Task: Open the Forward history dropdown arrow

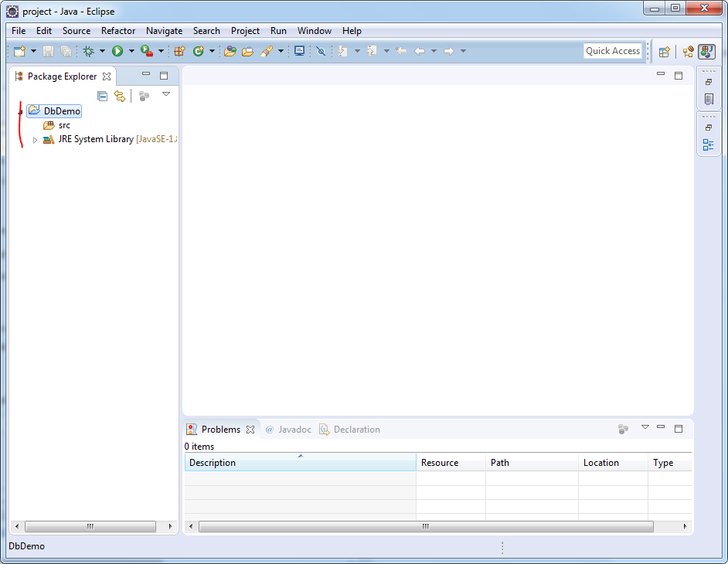Action: click(x=463, y=51)
